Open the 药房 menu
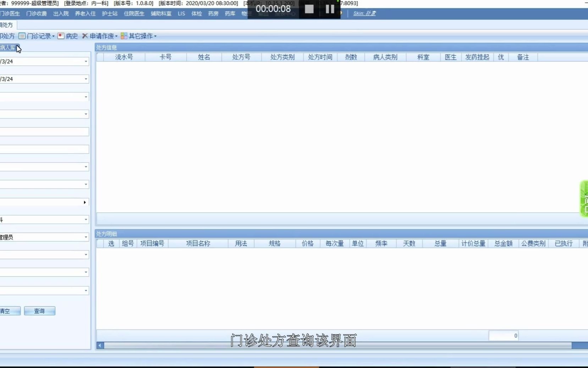Viewport: 588px width, 368px height. pos(213,13)
